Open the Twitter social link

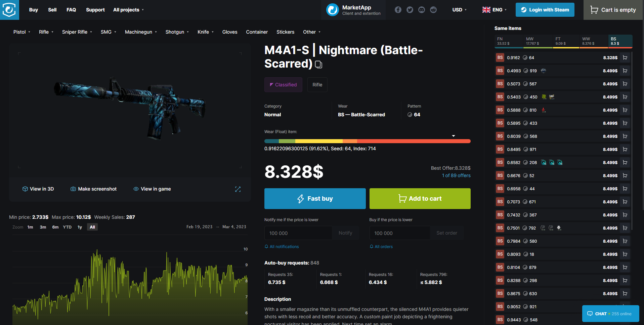(x=410, y=10)
